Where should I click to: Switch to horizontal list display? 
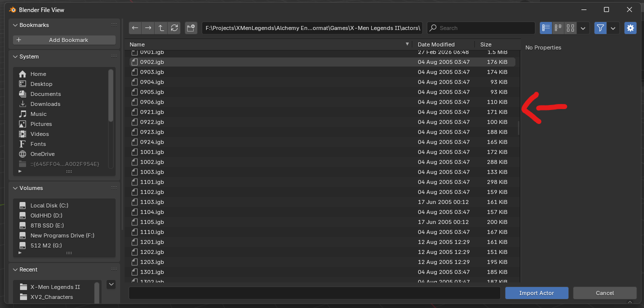558,28
